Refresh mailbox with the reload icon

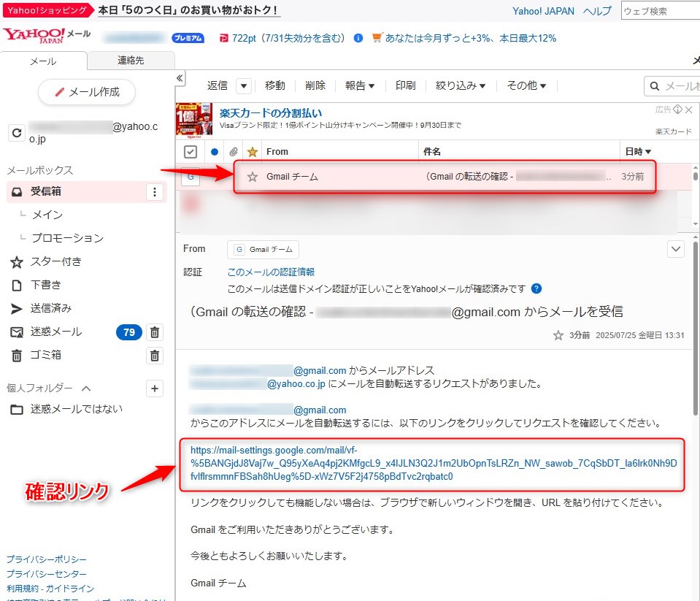17,133
